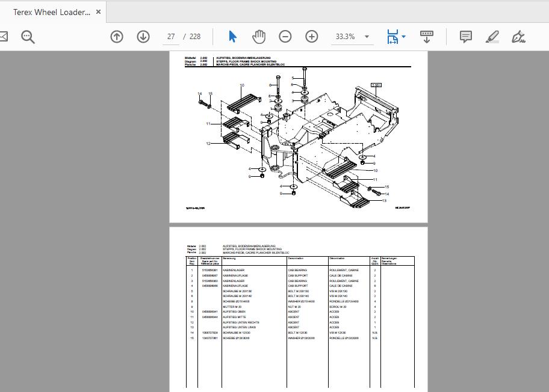The height and width of the screenshot is (392, 549).
Task: Go to the previous page
Action: point(116,36)
